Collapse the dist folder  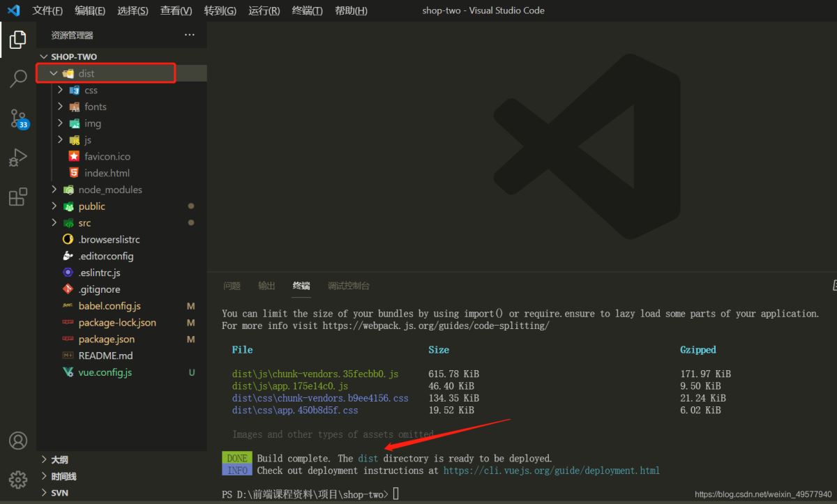pyautogui.click(x=86, y=73)
